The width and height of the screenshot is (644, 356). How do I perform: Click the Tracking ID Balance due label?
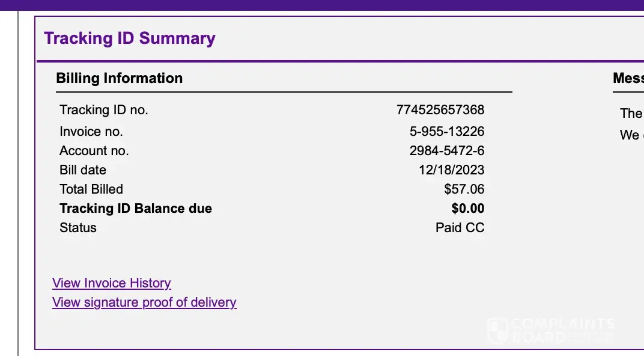pyautogui.click(x=136, y=209)
